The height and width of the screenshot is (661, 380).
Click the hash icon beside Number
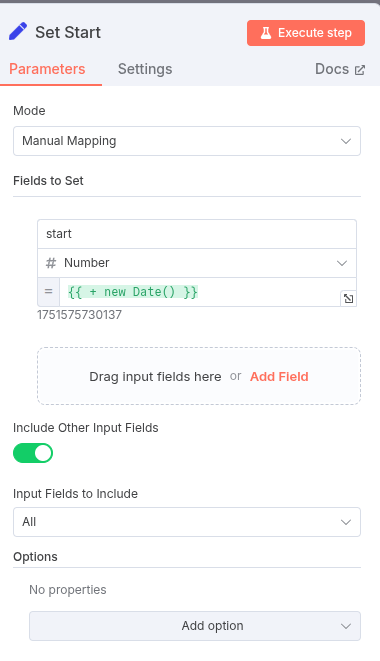tap(51, 263)
